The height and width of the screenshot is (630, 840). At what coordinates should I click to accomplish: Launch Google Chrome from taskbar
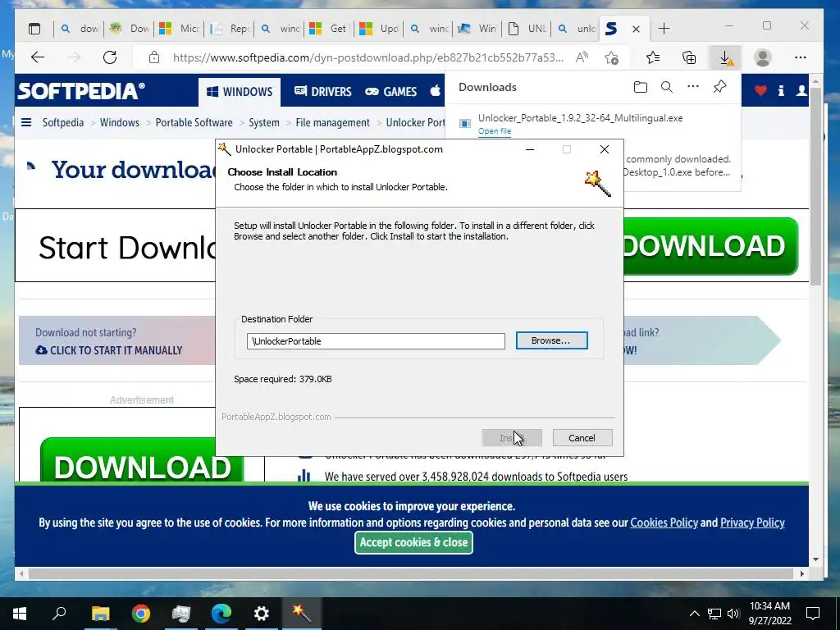(140, 614)
